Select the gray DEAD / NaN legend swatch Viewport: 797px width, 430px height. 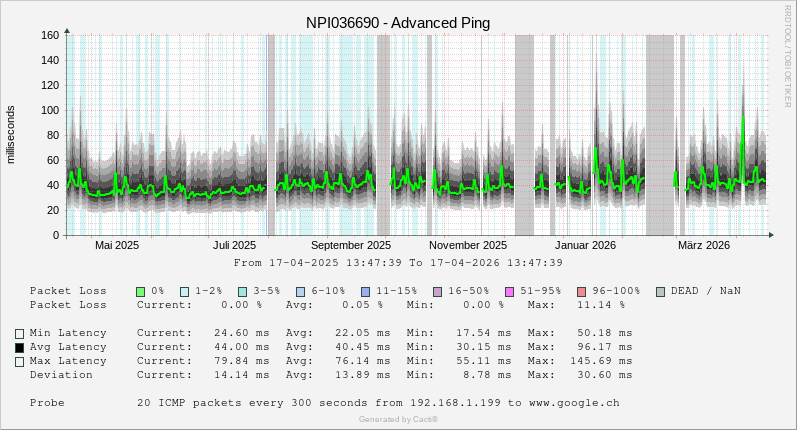coord(660,291)
